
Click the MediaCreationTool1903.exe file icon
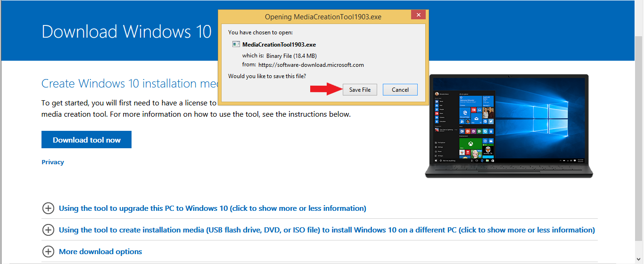[x=236, y=45]
